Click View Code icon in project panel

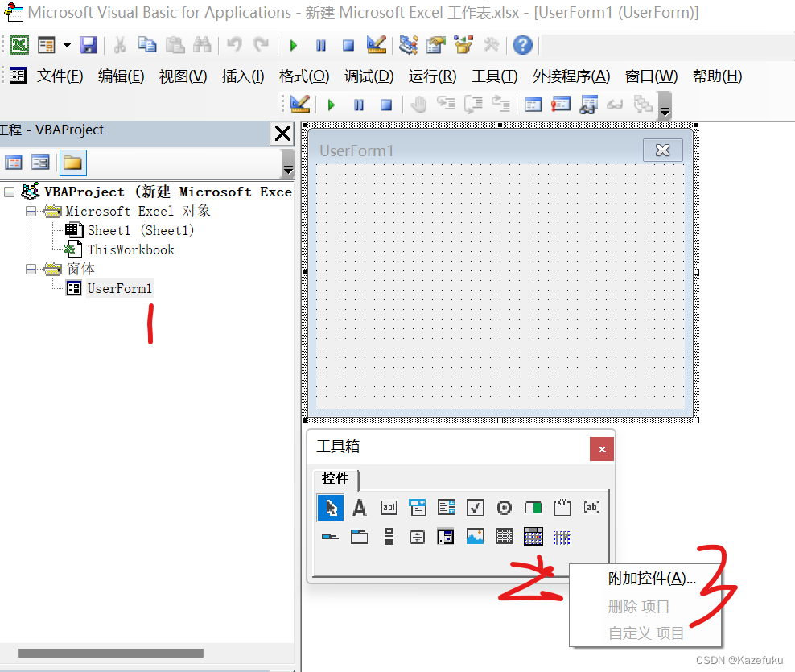click(x=14, y=163)
